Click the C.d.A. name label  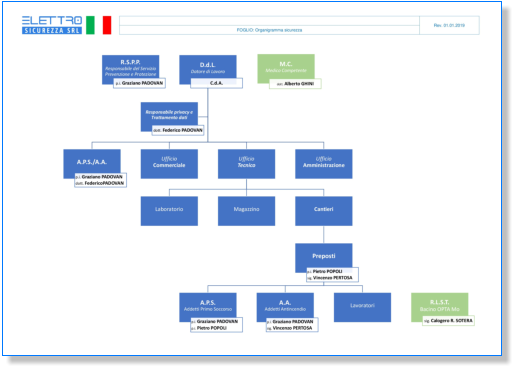point(216,83)
